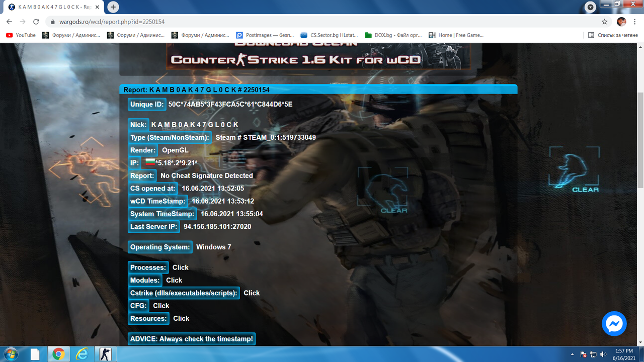Image resolution: width=644 pixels, height=362 pixels.
Task: Select CS opened at time 13:52:05
Action: click(213, 189)
